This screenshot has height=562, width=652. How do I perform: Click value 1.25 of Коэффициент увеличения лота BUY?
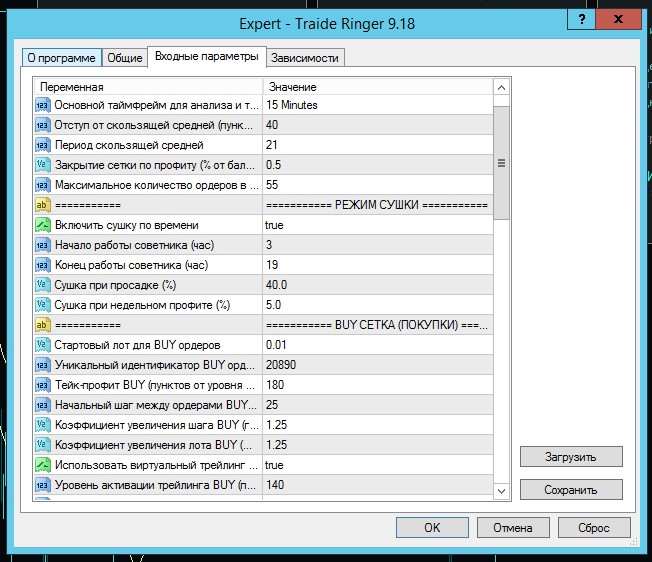(277, 444)
